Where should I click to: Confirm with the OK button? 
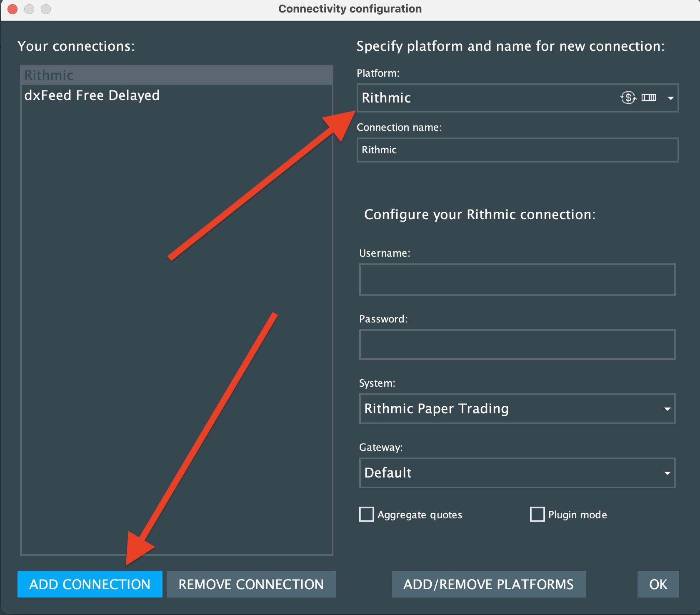[x=658, y=584]
